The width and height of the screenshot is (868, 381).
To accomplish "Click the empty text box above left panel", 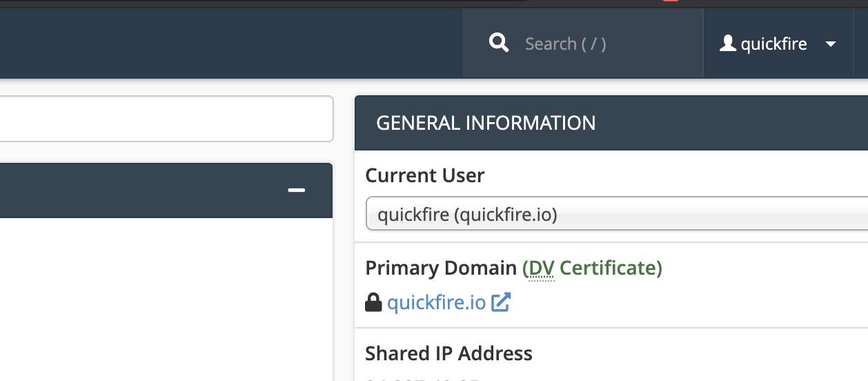I will pyautogui.click(x=166, y=119).
